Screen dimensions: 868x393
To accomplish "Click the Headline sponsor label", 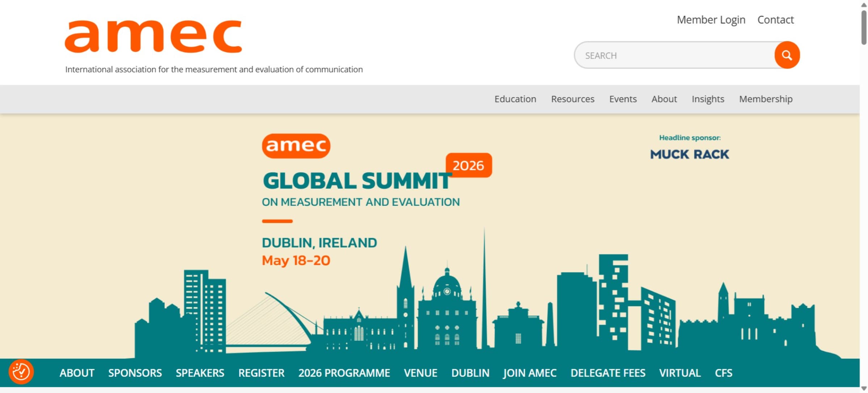I will 690,138.
